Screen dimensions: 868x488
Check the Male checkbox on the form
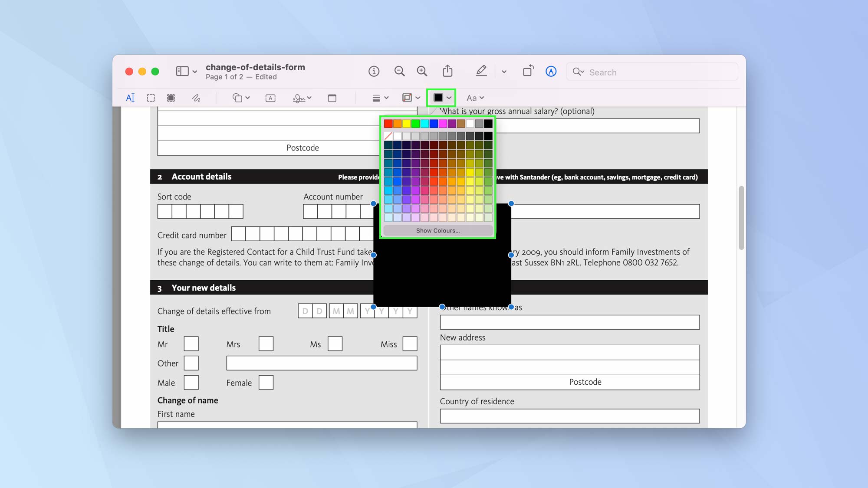pos(191,382)
